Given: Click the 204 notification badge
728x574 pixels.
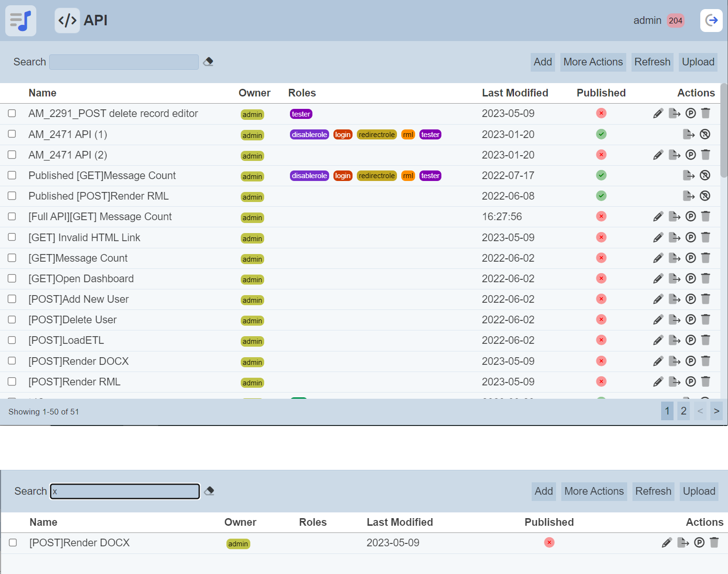Looking at the screenshot, I should 675,21.
